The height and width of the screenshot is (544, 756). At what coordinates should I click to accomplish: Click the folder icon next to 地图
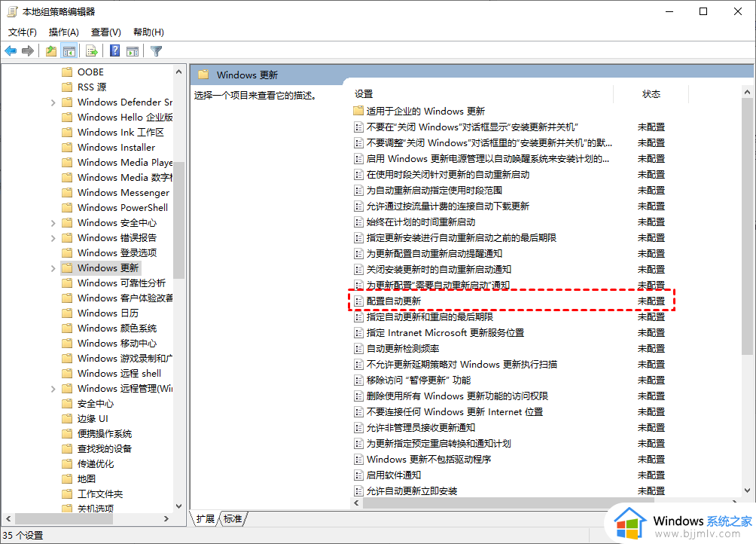[68, 478]
